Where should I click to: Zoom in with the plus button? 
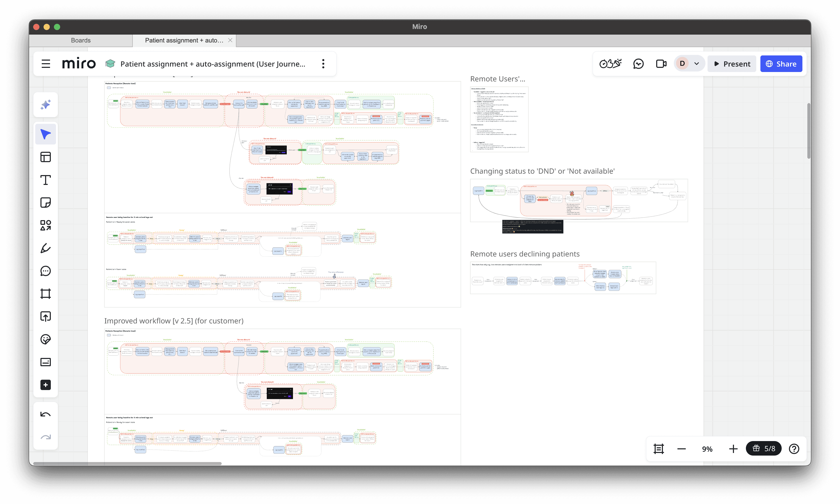[733, 449]
